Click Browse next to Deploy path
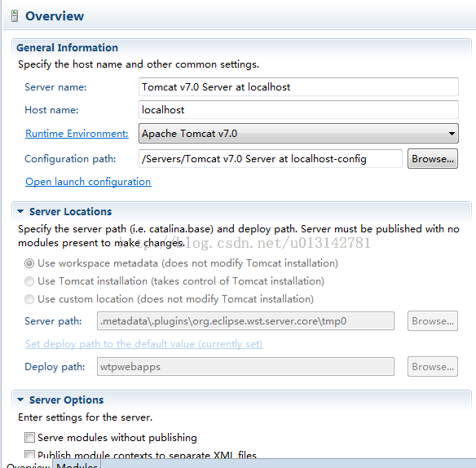 tap(433, 367)
